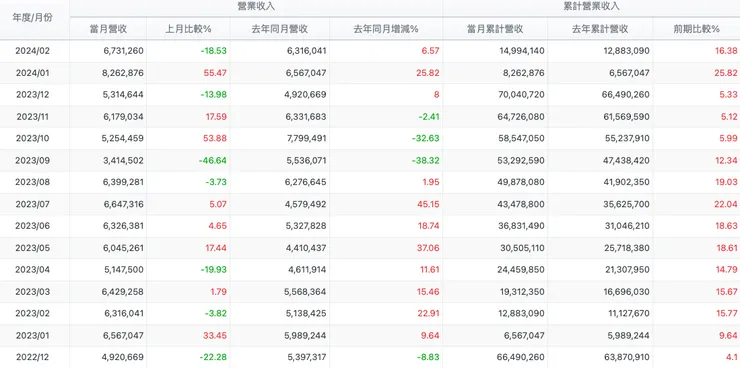Select the 2022/12 row label
740x368 pixels.
point(33,357)
